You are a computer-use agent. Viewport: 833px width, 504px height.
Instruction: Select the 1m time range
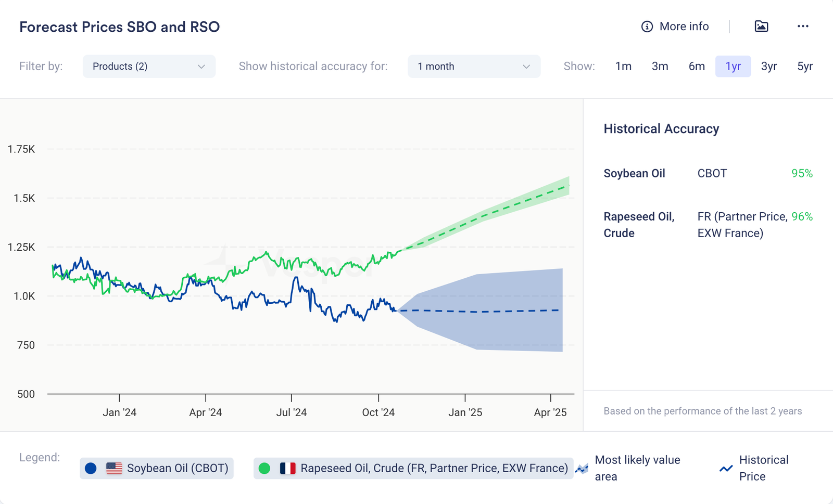(623, 67)
